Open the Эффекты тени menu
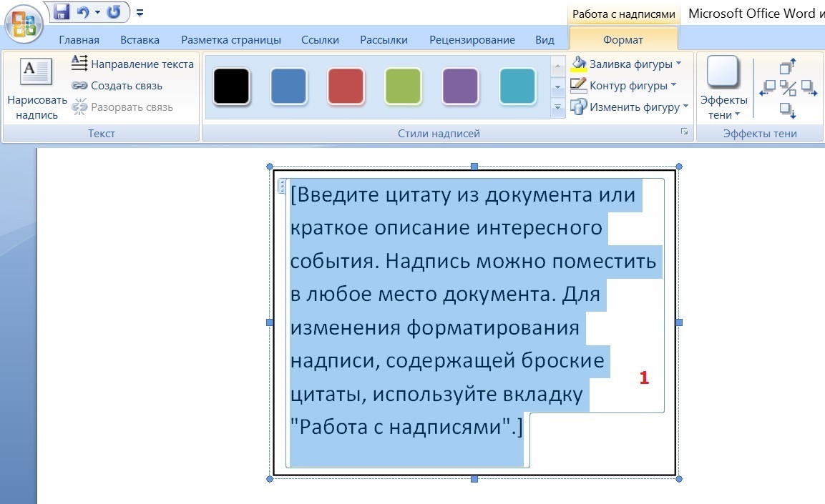Viewport: 825px width, 504px height. (723, 89)
